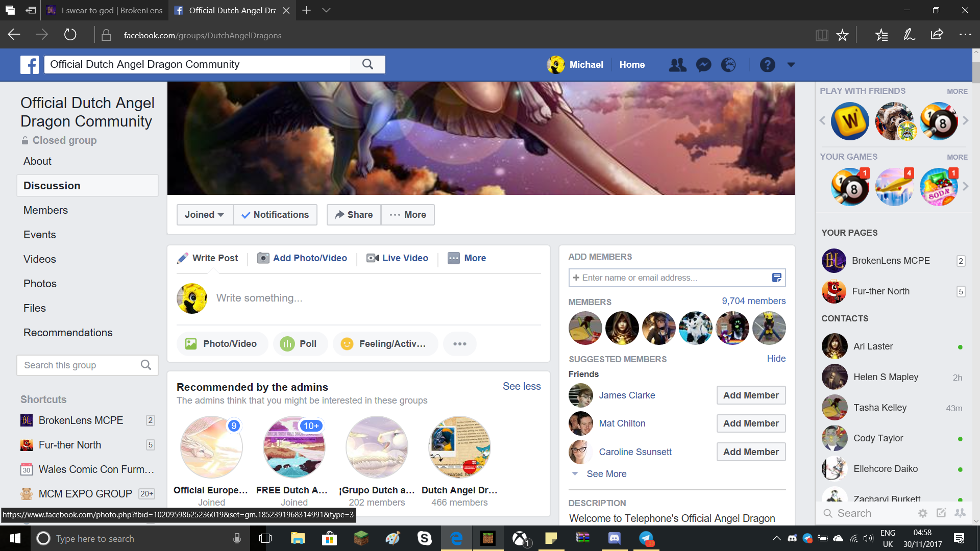Screen dimensions: 980x551
Task: Toggle the Notifications checkmark button
Action: 275,215
